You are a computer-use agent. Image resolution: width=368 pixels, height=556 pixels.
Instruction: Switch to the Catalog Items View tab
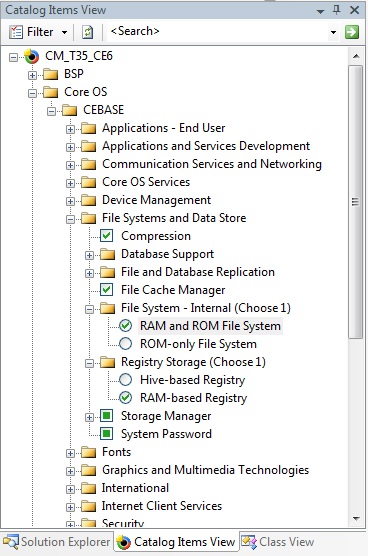[176, 542]
